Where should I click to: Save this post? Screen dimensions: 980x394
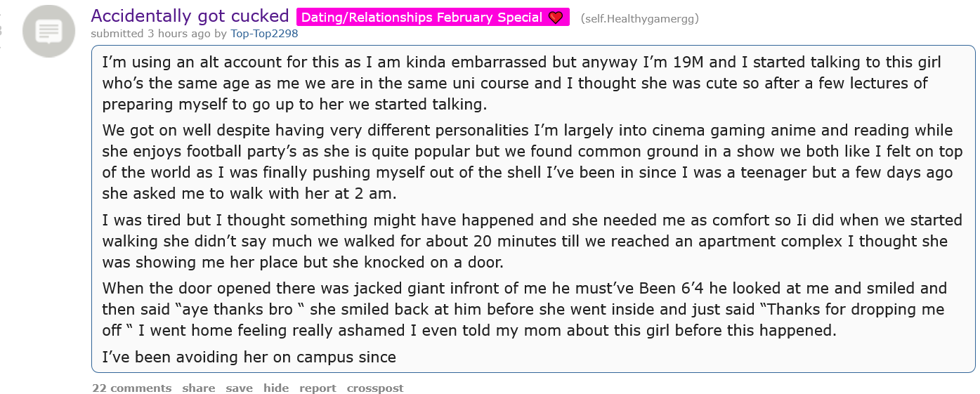239,388
